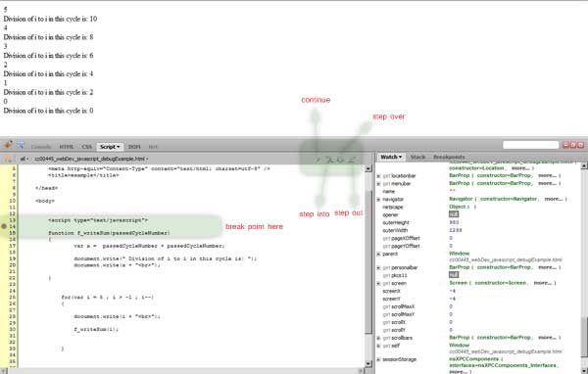The width and height of the screenshot is (588, 374).
Task: Click the Step Over debugger button
Action: click(x=340, y=160)
